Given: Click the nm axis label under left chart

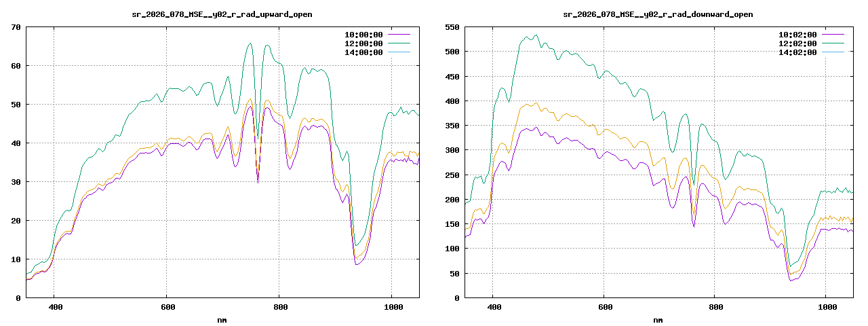Looking at the screenshot, I should pyautogui.click(x=222, y=319).
